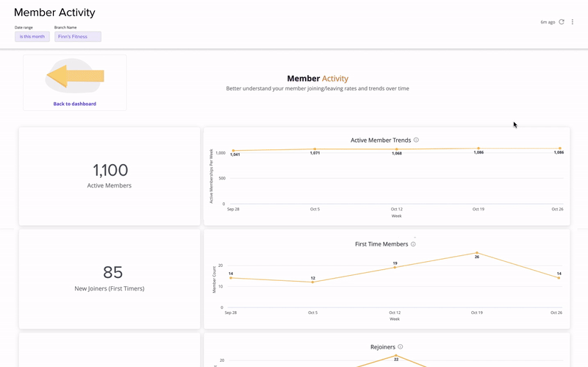Click the Rejoiners chart title
The height and width of the screenshot is (367, 588).
pos(383,346)
